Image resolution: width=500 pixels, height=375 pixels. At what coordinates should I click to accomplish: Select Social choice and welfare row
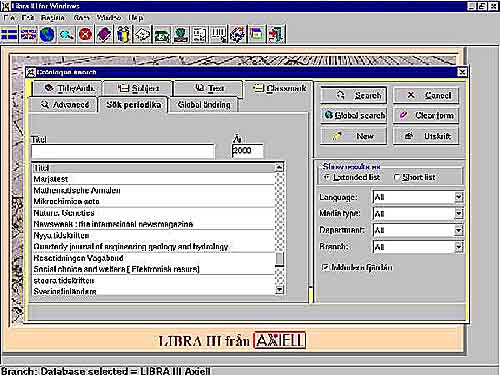click(x=154, y=269)
